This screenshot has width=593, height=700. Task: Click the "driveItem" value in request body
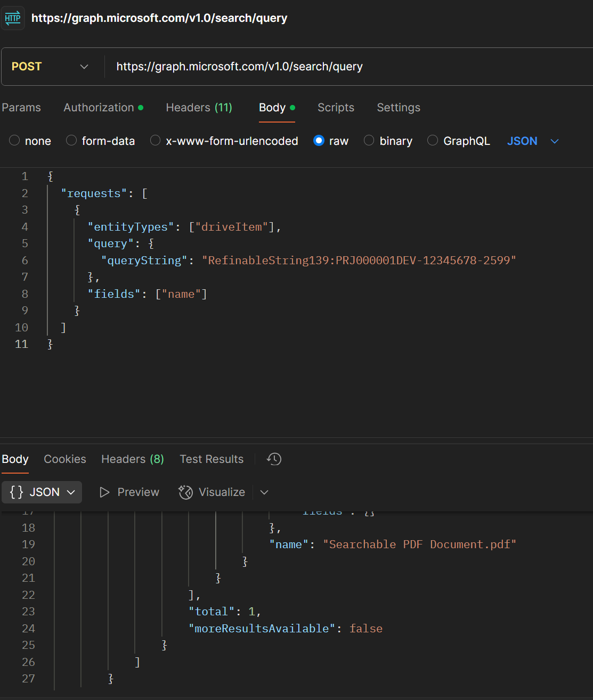(x=231, y=227)
